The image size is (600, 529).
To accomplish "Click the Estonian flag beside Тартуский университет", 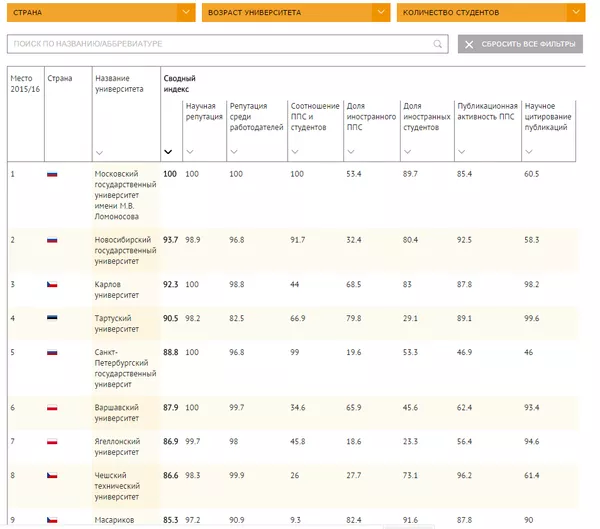I will [x=52, y=318].
